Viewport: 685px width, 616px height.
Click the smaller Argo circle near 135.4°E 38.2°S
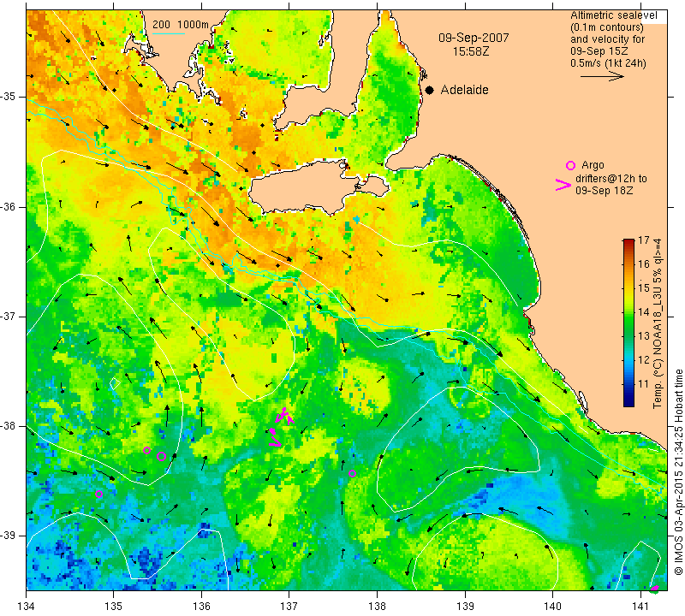(x=146, y=451)
